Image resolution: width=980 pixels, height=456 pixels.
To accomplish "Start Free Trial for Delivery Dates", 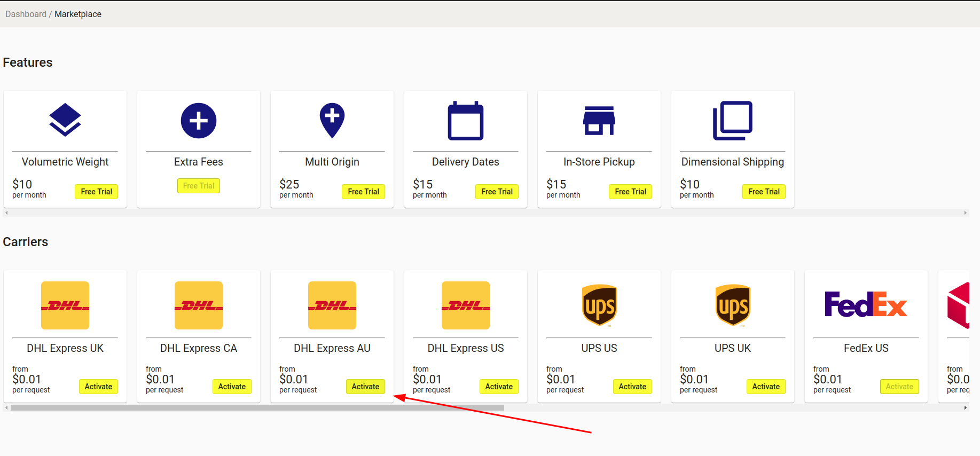I will click(497, 192).
